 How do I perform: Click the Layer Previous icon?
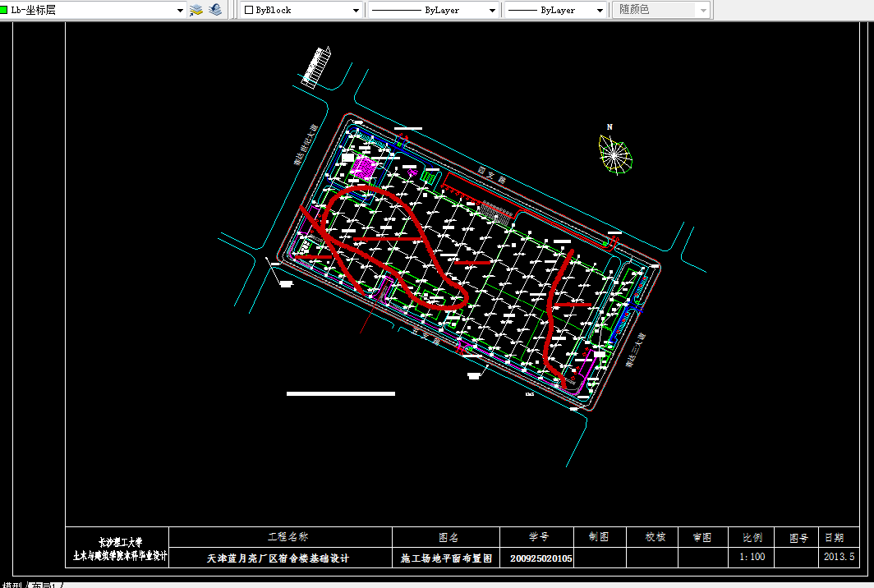pos(215,10)
